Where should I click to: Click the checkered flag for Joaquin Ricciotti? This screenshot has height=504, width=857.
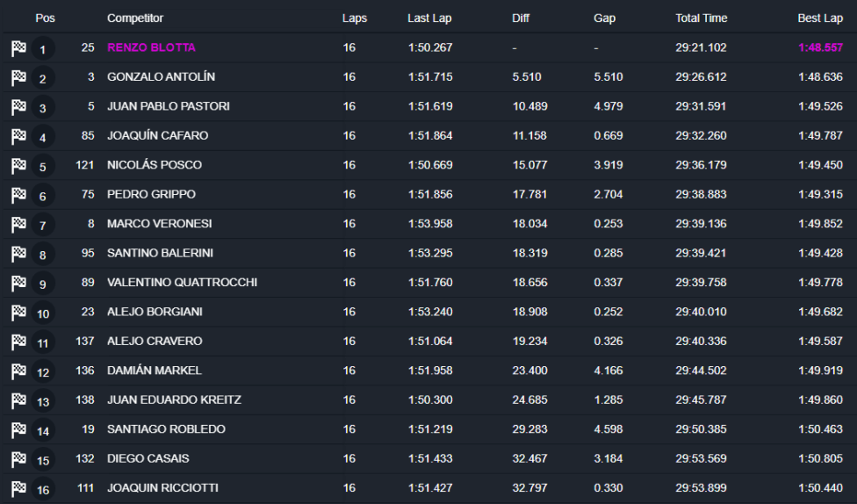click(x=18, y=489)
